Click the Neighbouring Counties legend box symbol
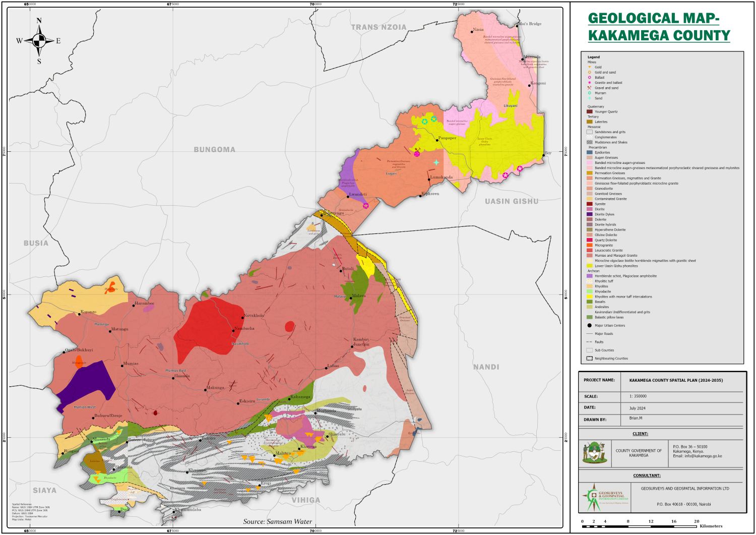The image size is (756, 535). 589,359
